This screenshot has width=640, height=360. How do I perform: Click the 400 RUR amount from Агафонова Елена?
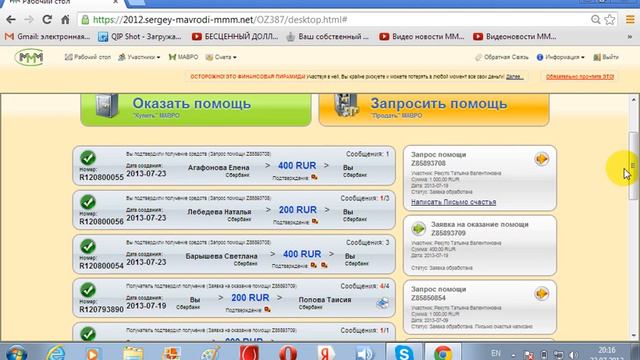[x=297, y=166]
